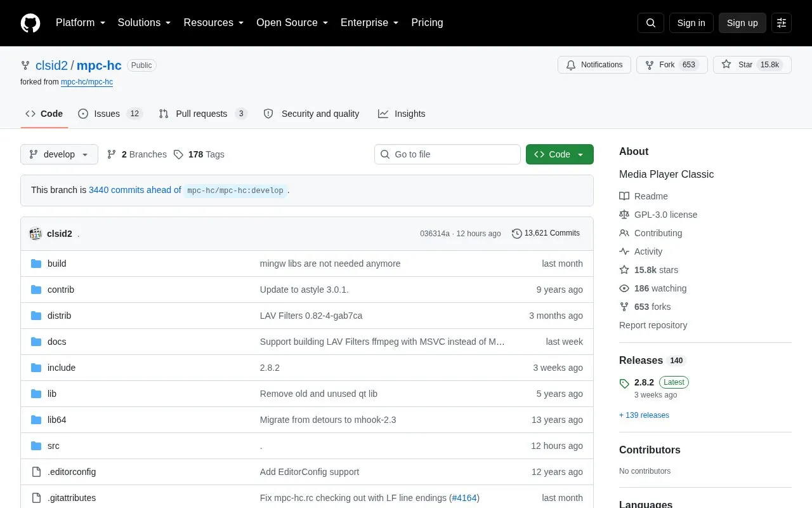Open the GitHub homepage logo

coord(30,23)
